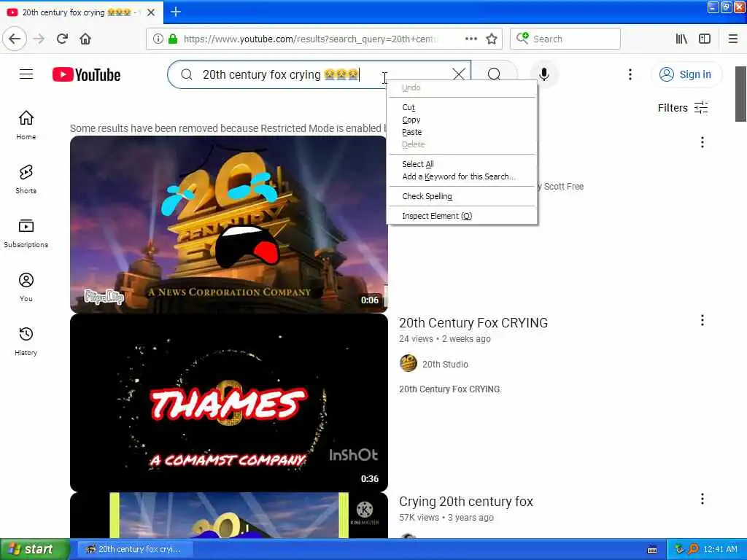747x560 pixels.
Task: Click the description '20th Century Fox CRYING.'
Action: click(x=450, y=389)
